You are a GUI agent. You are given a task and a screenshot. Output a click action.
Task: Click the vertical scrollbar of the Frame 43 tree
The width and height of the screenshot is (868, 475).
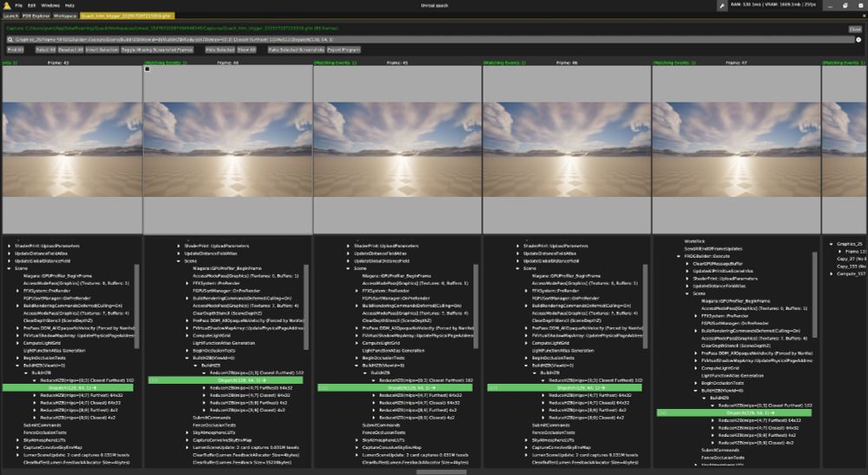[x=136, y=307]
